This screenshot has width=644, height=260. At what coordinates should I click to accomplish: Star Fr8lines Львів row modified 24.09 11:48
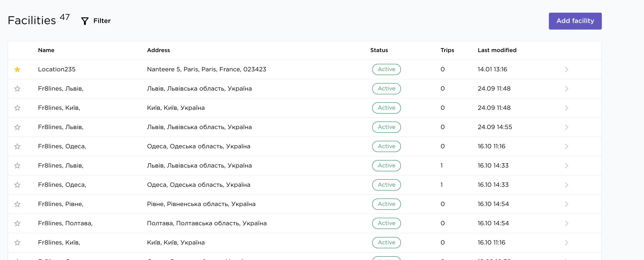click(x=17, y=89)
